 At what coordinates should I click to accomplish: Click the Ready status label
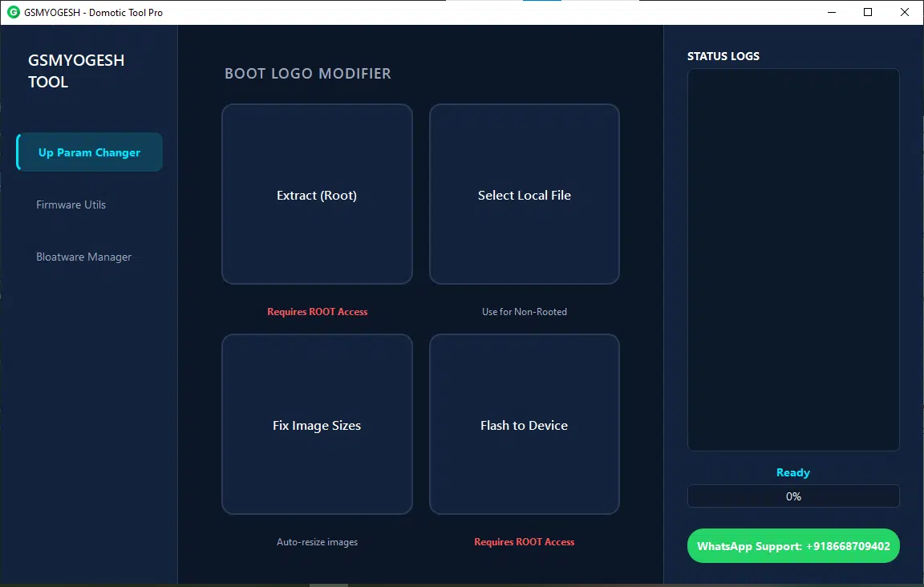[792, 472]
